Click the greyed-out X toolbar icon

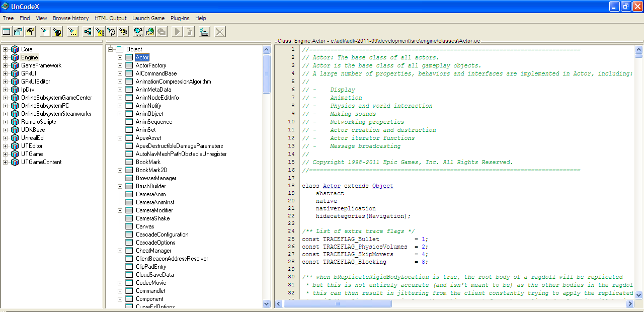pyautogui.click(x=220, y=32)
